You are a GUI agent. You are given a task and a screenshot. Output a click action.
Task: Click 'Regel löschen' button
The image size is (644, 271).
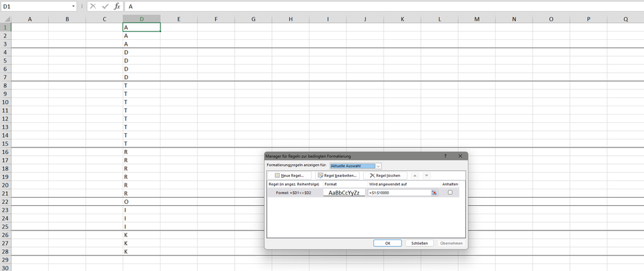tap(385, 176)
